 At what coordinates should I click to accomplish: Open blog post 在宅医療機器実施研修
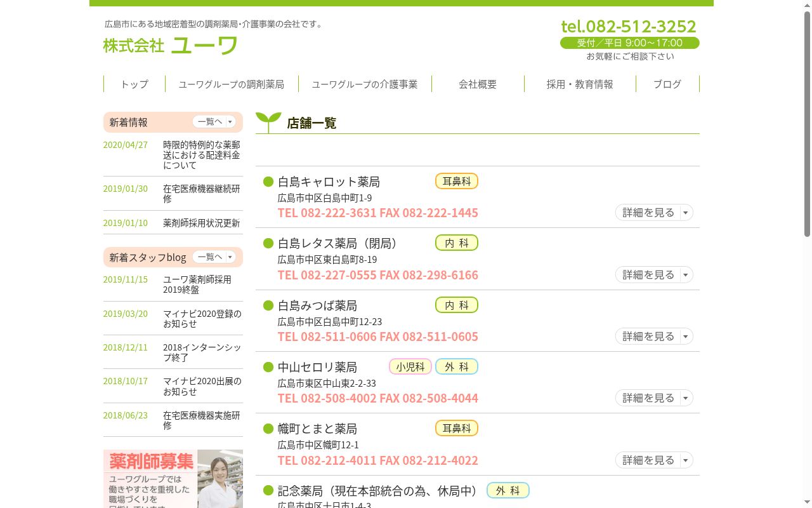[202, 420]
